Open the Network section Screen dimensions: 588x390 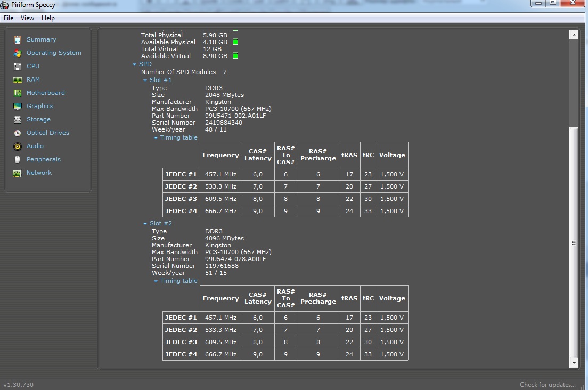(39, 173)
